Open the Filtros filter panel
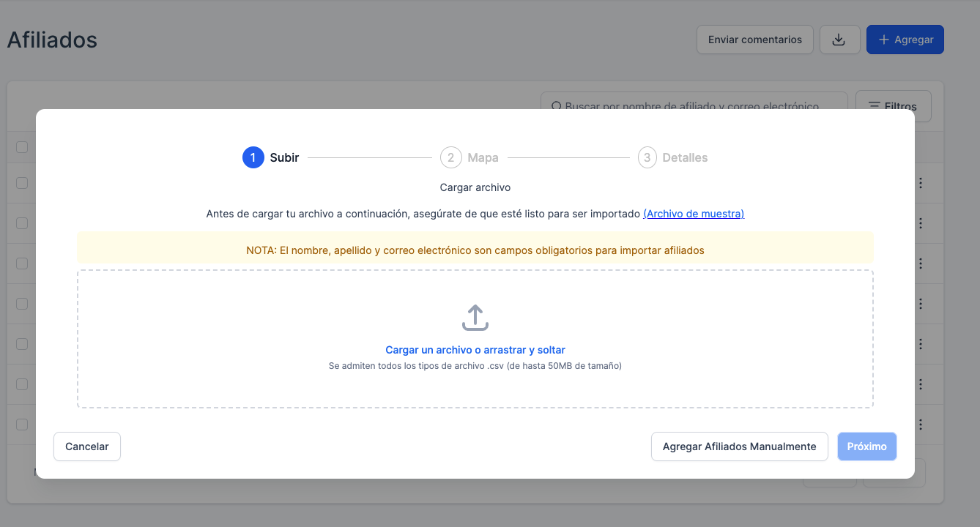Image resolution: width=980 pixels, height=527 pixels. tap(893, 106)
